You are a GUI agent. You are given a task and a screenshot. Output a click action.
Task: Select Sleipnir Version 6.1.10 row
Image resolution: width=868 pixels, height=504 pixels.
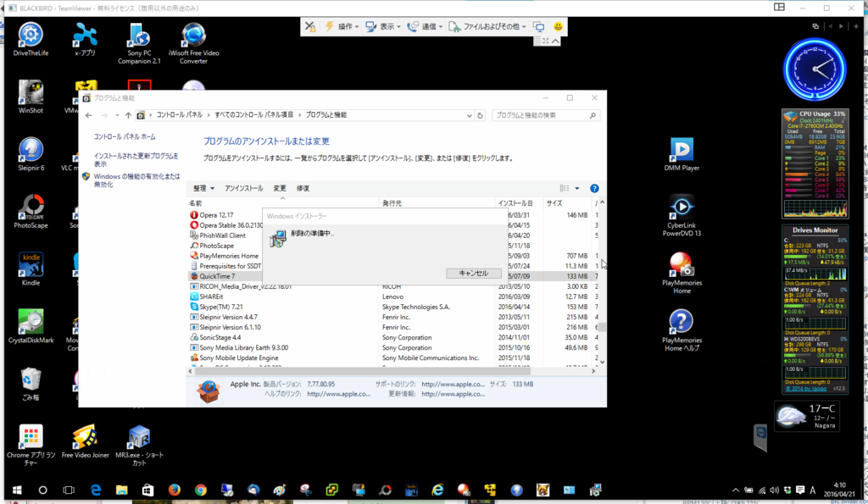[392, 328]
